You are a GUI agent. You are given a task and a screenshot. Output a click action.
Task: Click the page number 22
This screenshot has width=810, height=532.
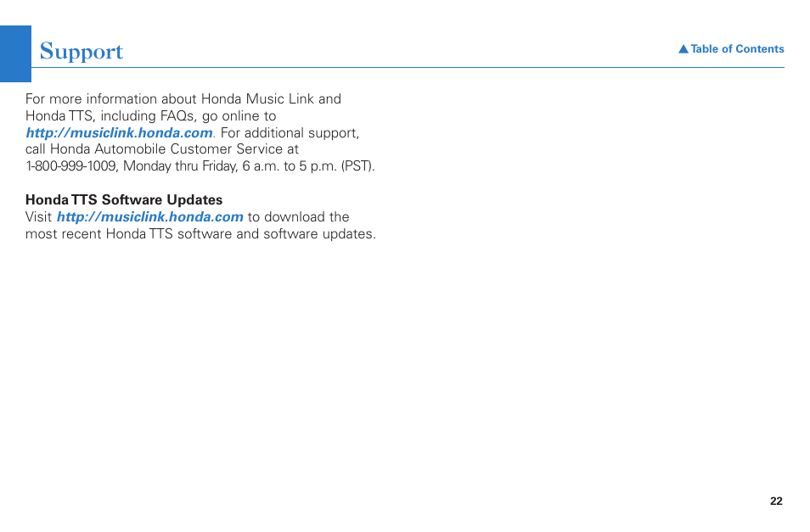pos(776,501)
